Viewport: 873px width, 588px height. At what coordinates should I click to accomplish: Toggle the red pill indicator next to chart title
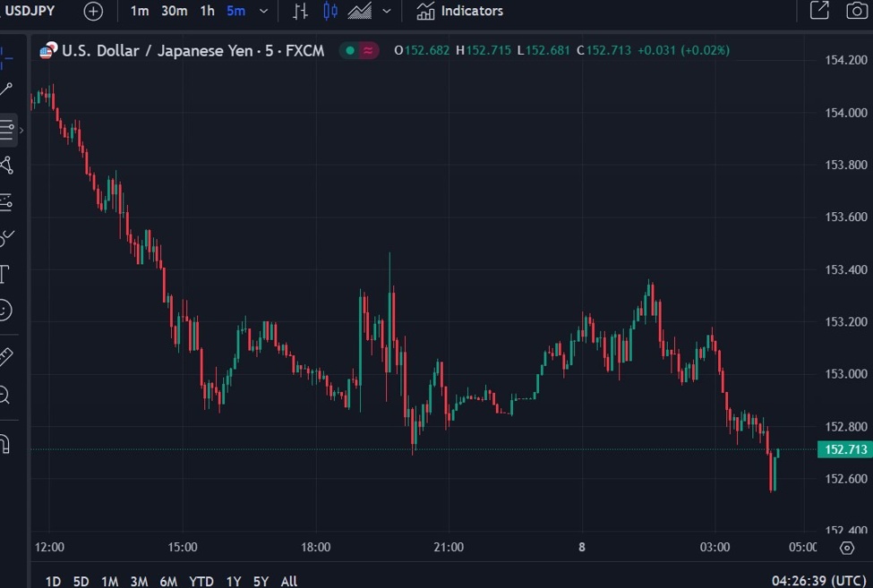pyautogui.click(x=368, y=50)
